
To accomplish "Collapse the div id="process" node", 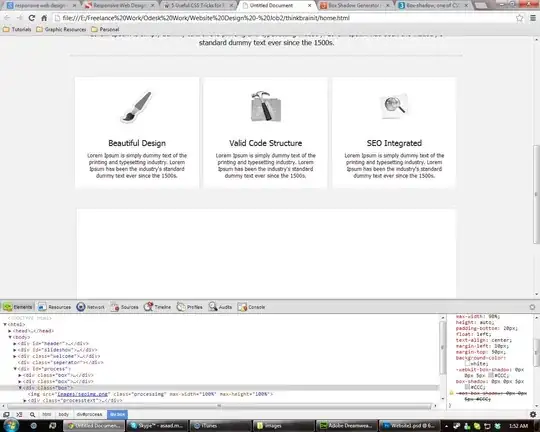I will [15, 369].
